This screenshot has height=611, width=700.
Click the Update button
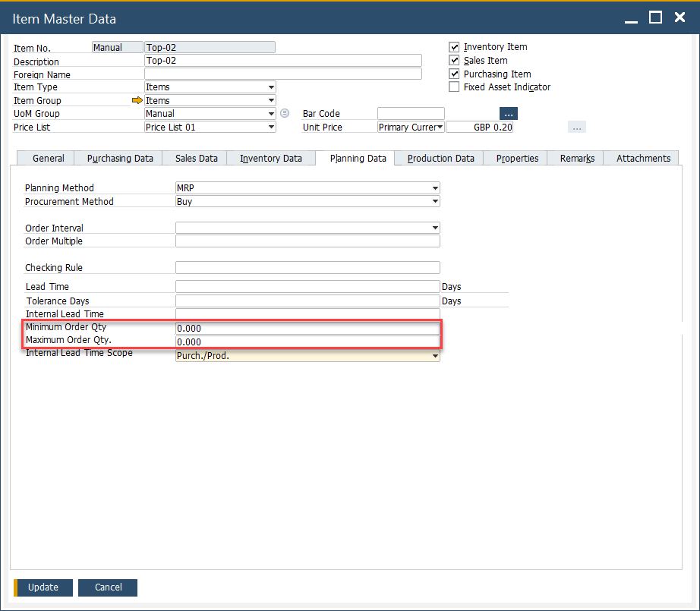click(x=43, y=587)
